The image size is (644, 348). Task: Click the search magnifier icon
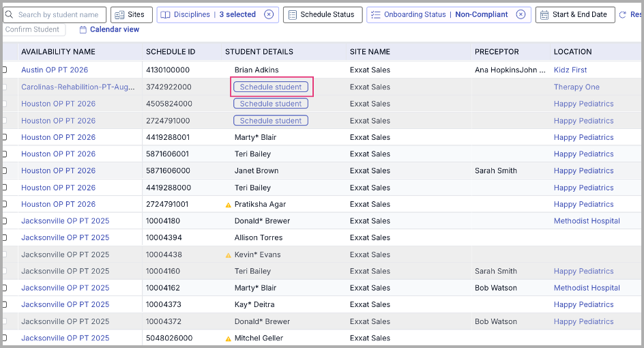point(9,15)
